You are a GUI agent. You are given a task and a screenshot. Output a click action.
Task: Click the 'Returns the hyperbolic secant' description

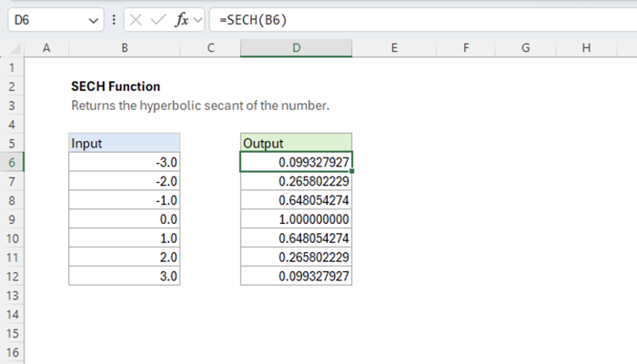click(x=200, y=106)
